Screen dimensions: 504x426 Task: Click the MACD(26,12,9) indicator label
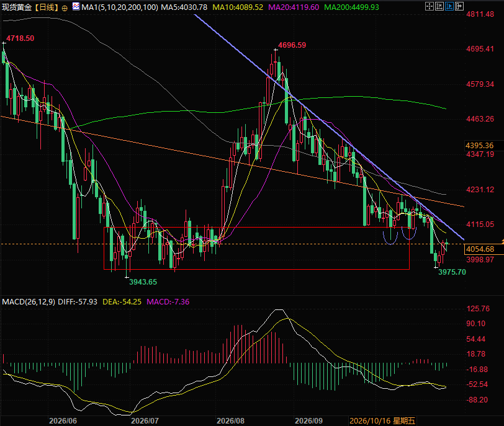[29, 302]
